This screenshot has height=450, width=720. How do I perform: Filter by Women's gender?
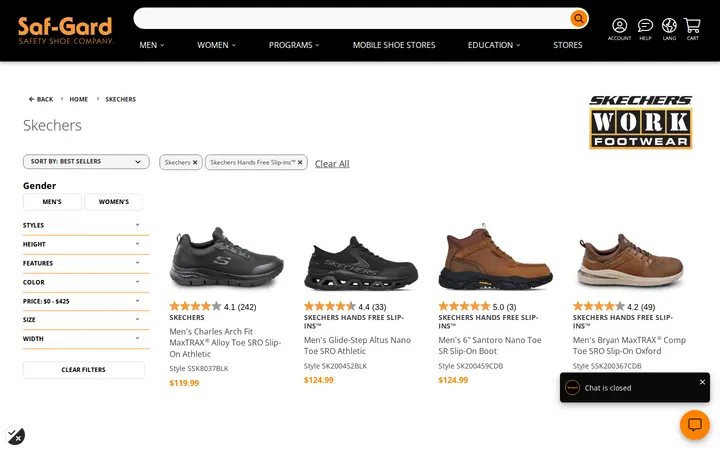113,202
